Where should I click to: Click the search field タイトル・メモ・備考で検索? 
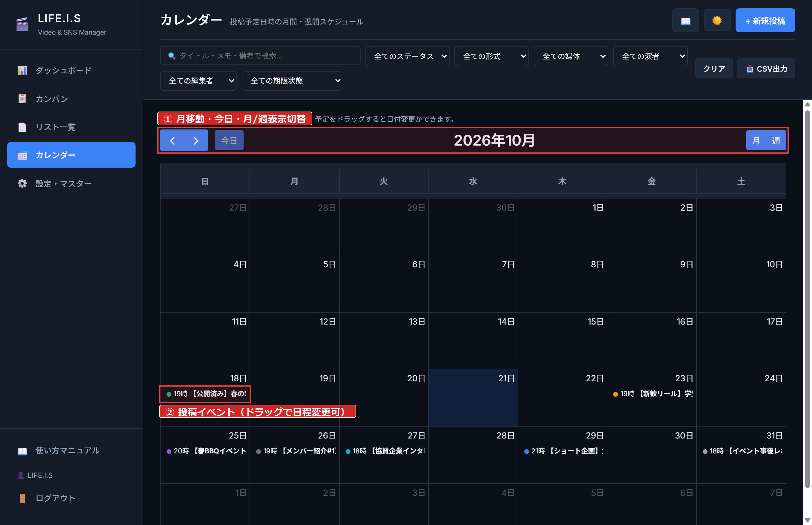(260, 56)
